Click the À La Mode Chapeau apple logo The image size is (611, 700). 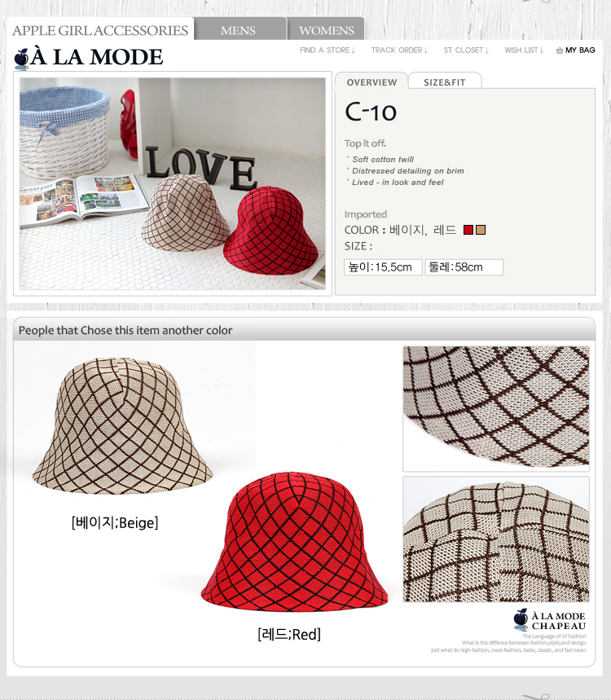(x=521, y=619)
